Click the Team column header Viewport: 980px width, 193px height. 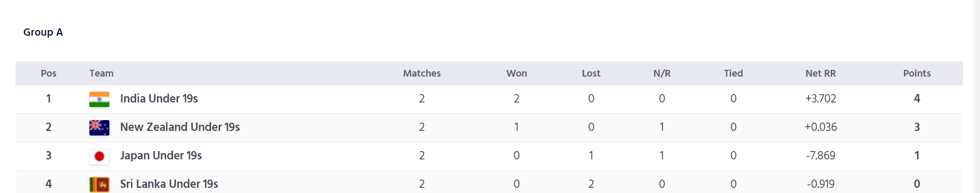101,73
